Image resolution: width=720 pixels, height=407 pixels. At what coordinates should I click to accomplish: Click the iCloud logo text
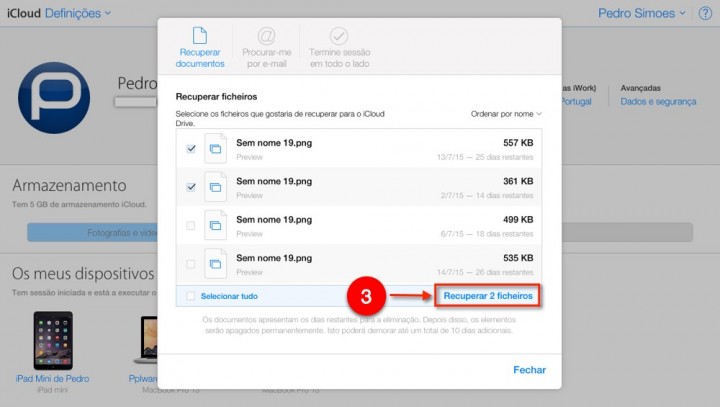24,13
